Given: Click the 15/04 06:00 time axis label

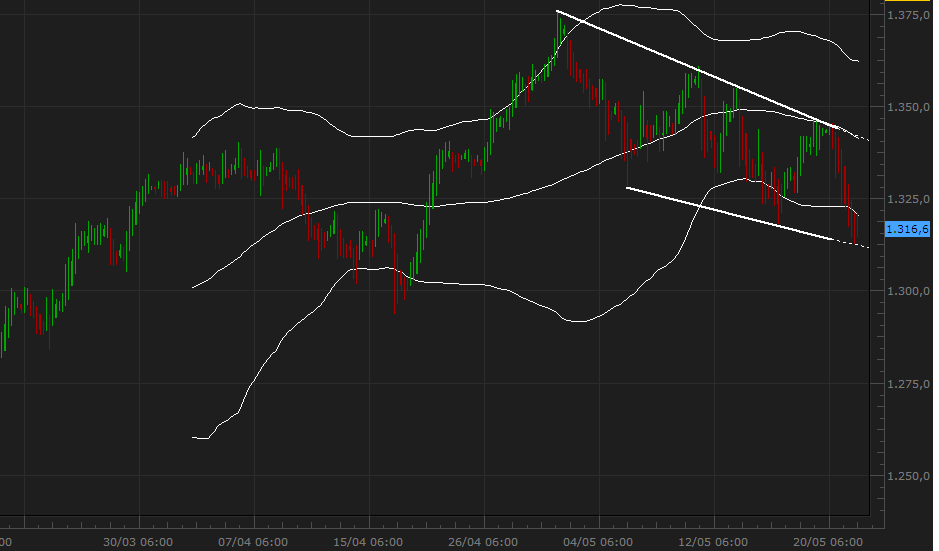Looking at the screenshot, I should [x=368, y=542].
